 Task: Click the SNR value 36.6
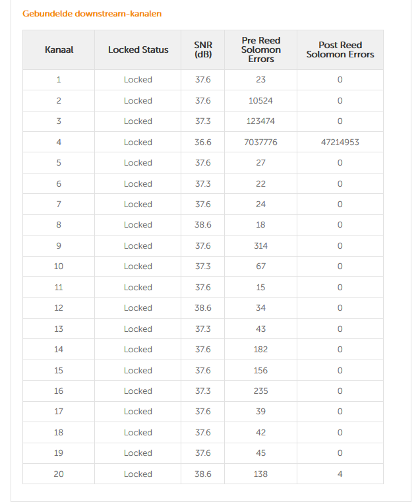pyautogui.click(x=202, y=142)
